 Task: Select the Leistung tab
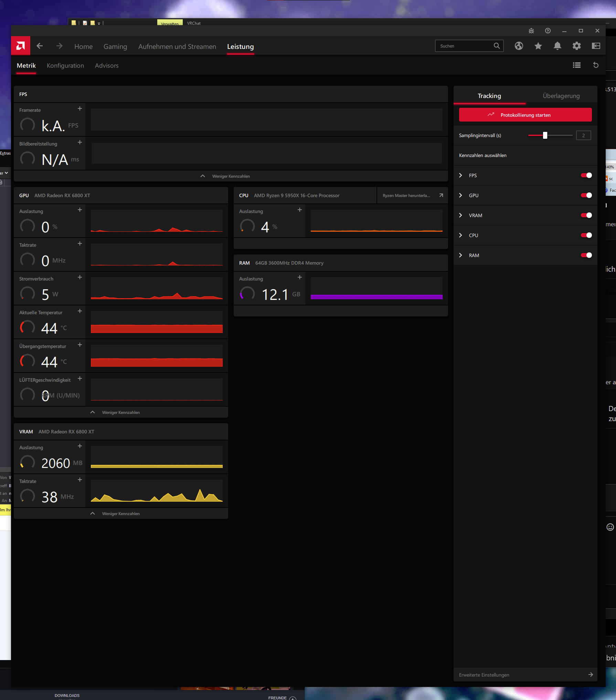point(241,46)
